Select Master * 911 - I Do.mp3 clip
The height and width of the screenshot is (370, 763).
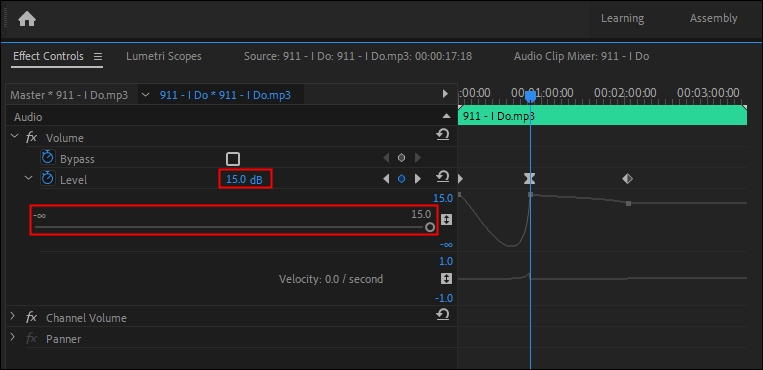[x=69, y=95]
